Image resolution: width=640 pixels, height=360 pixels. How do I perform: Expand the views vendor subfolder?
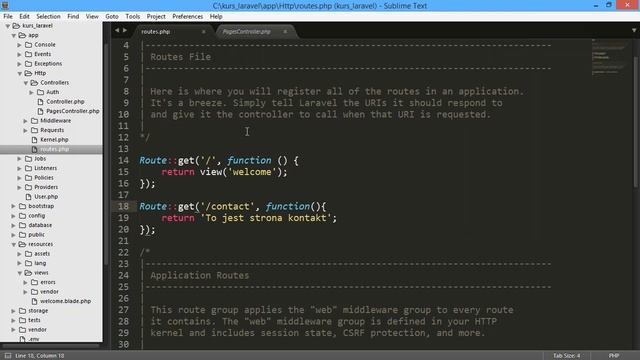coord(26,291)
